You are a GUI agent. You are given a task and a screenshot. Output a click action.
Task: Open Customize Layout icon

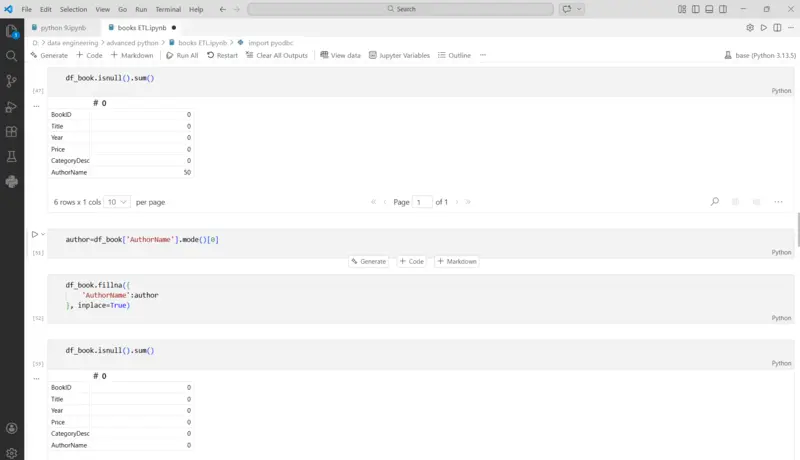point(682,9)
